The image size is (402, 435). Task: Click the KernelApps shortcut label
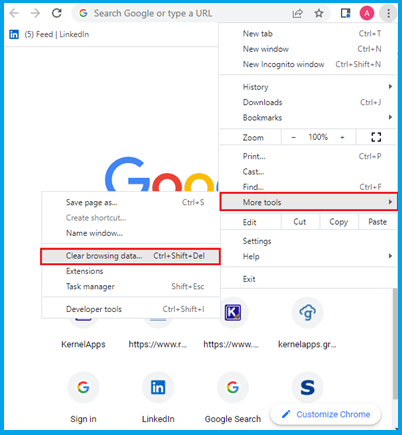click(83, 344)
